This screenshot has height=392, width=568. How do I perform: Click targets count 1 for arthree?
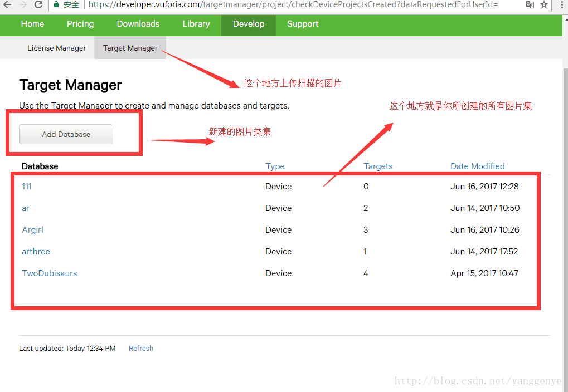coord(365,252)
